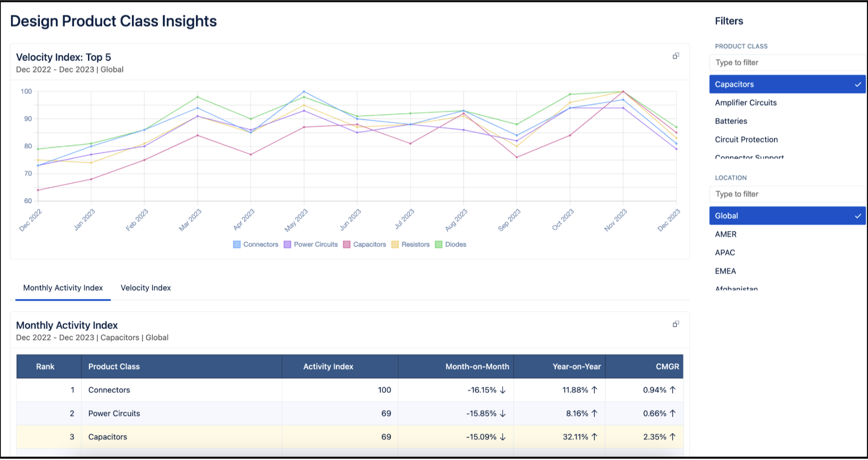Click the Capacitors year-on-year up arrow
This screenshot has height=460, width=868.
pos(594,437)
